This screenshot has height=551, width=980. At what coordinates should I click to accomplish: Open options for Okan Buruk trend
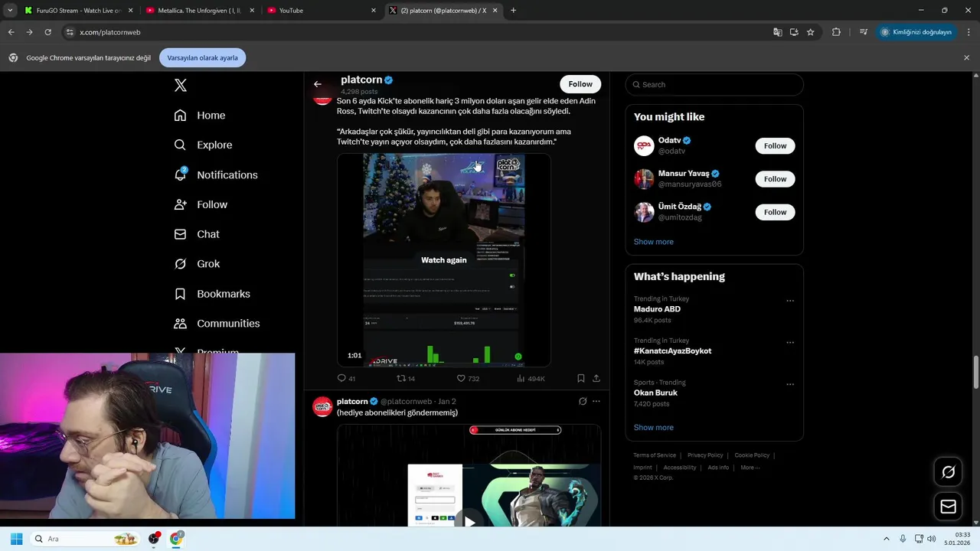790,384
